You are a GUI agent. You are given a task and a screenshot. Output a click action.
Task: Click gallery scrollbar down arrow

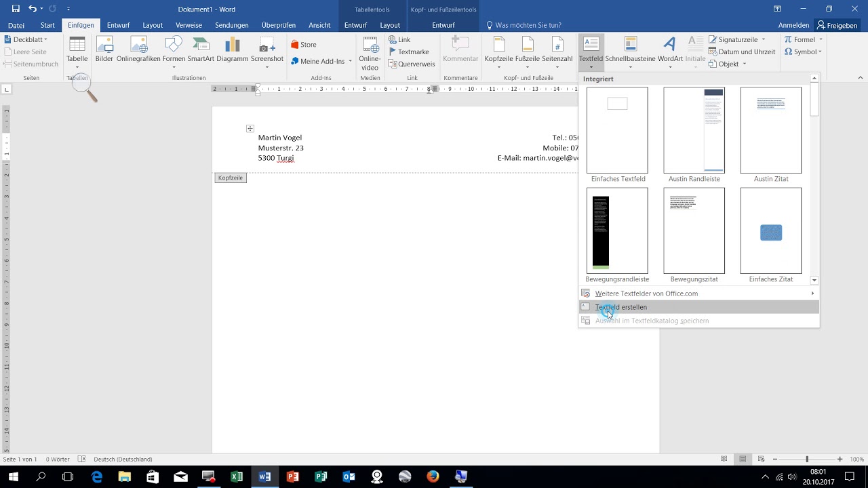pyautogui.click(x=814, y=280)
